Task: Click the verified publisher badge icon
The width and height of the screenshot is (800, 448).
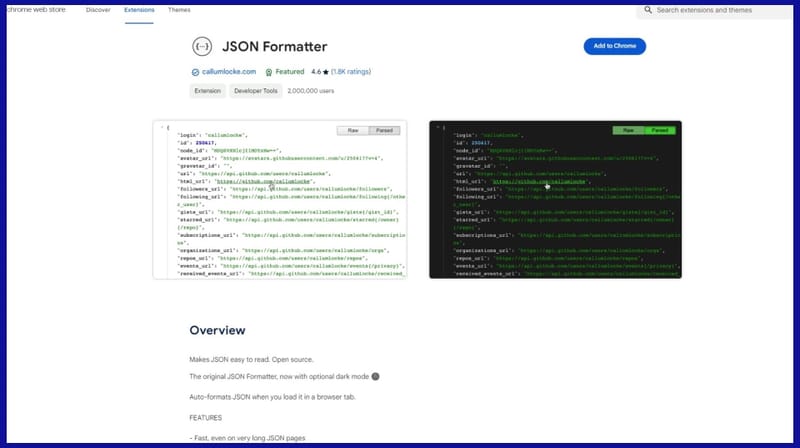Action: [195, 72]
